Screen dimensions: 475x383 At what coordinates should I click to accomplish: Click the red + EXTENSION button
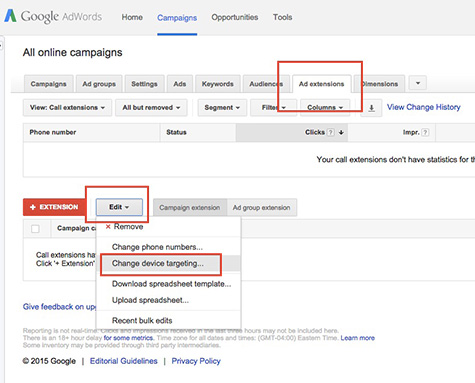tap(55, 207)
